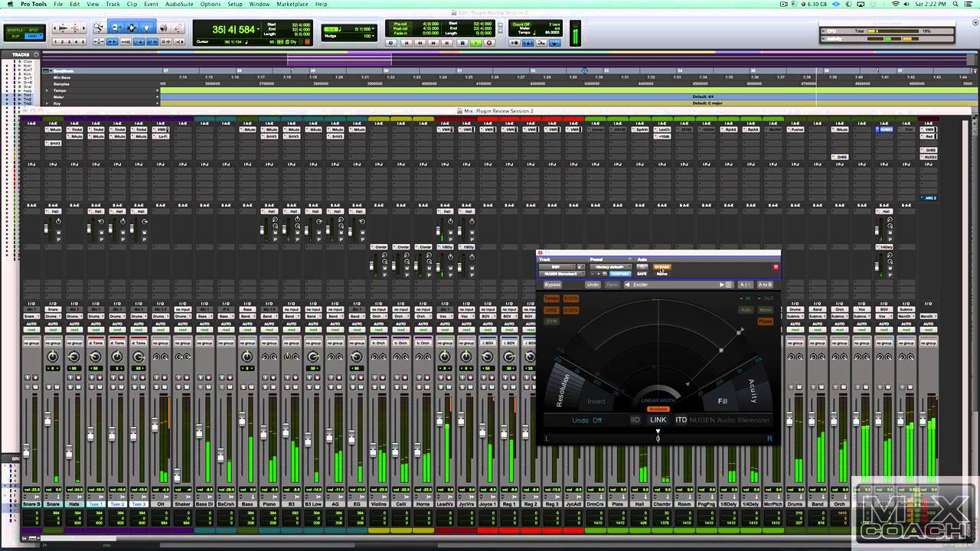Toggle the DYN button in Stereoizer
The height and width of the screenshot is (551, 980).
551,321
